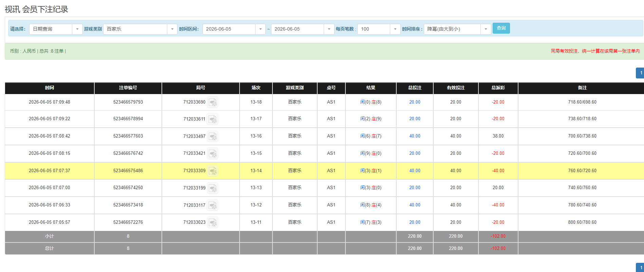Select order number 523466575486 in highlighted row
This screenshot has width=644, height=272.
[128, 171]
